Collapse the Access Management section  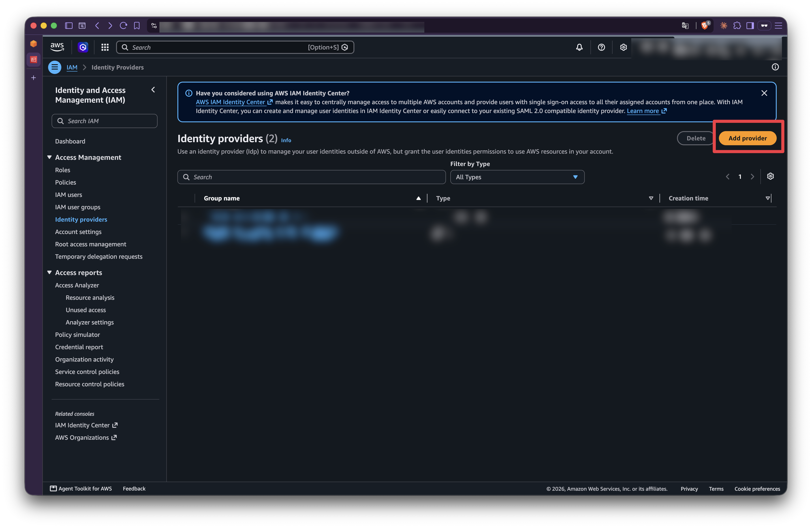[49, 157]
